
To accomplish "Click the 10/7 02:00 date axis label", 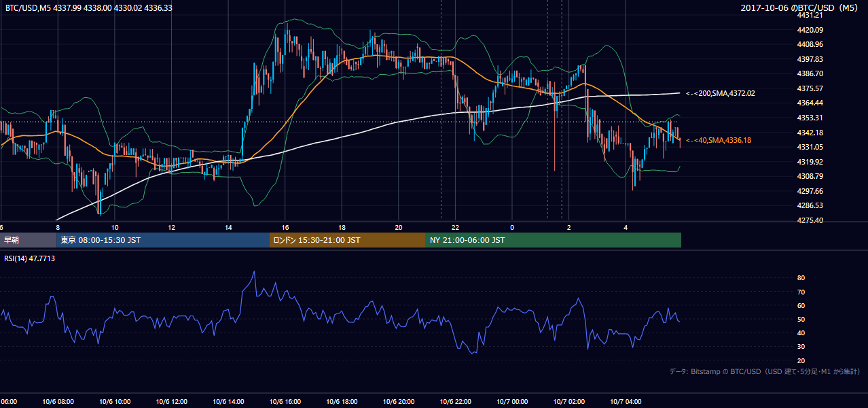I will pyautogui.click(x=568, y=401).
